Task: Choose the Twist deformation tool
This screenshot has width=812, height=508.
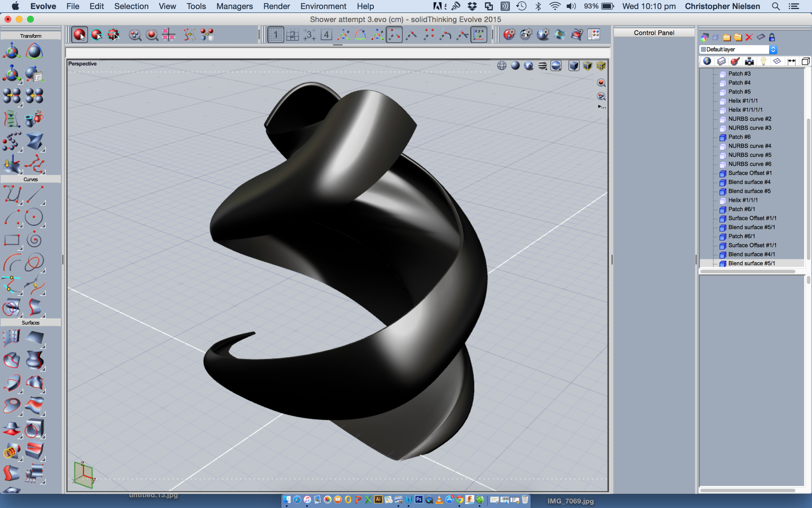Action: tap(34, 141)
